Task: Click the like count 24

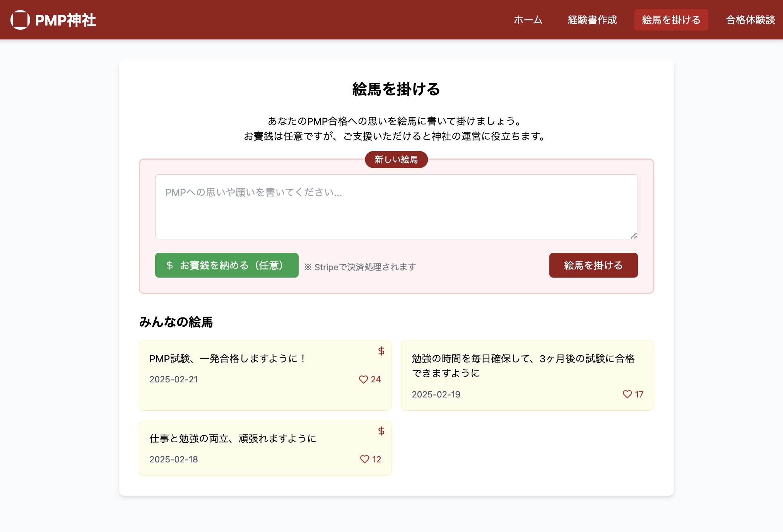Action: tap(376, 380)
